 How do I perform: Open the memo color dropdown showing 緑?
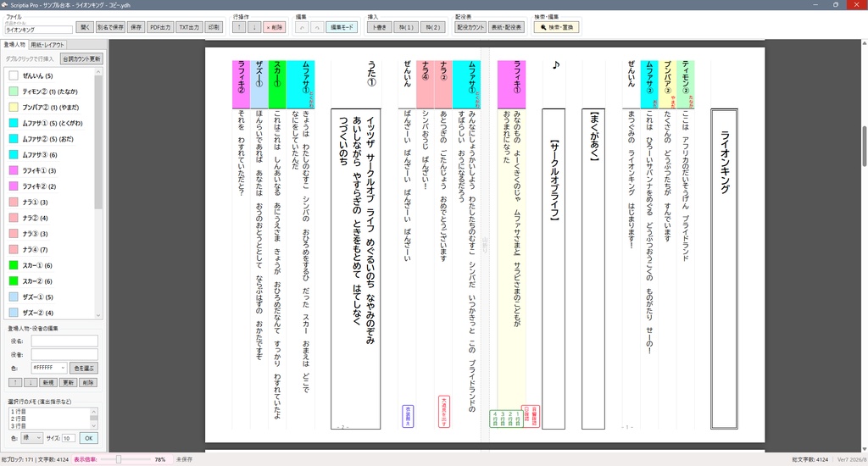coord(31,438)
